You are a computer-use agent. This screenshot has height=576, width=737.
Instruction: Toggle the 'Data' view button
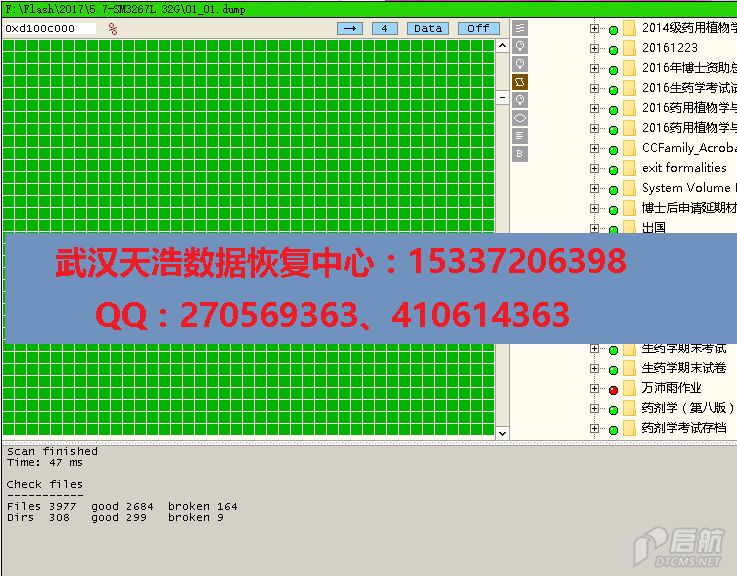(x=428, y=28)
